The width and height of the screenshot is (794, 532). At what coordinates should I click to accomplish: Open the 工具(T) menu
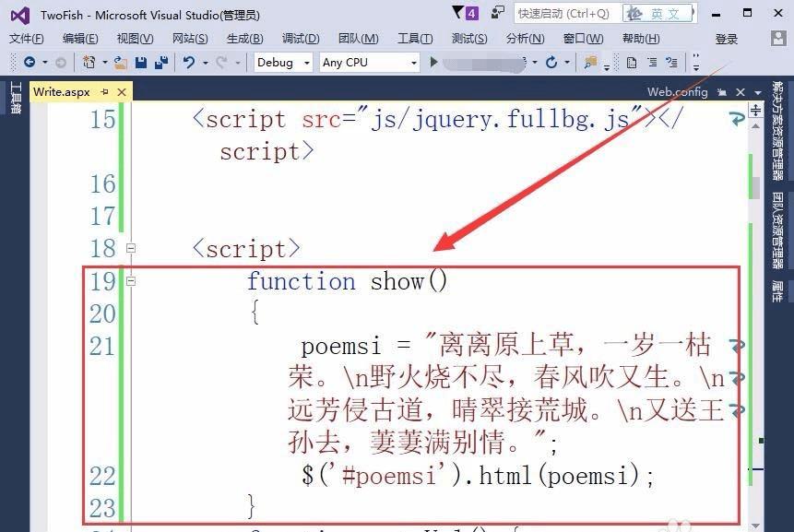click(x=415, y=39)
